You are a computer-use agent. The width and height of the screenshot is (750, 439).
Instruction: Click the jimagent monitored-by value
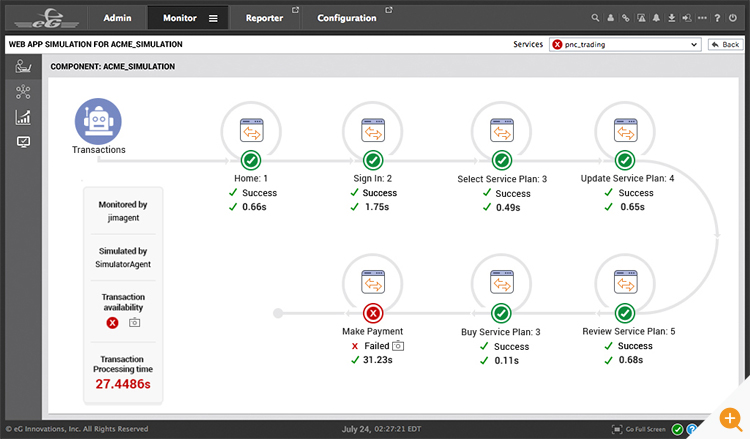pyautogui.click(x=123, y=218)
